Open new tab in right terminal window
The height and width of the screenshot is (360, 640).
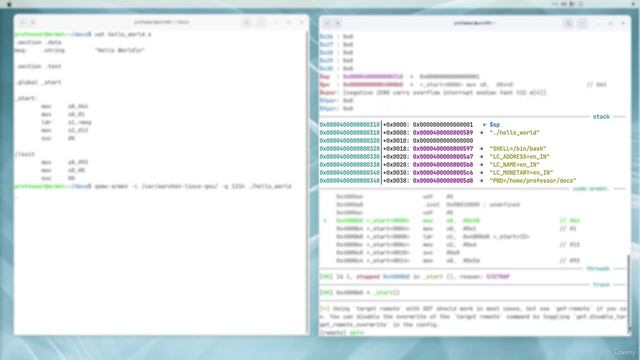click(327, 23)
